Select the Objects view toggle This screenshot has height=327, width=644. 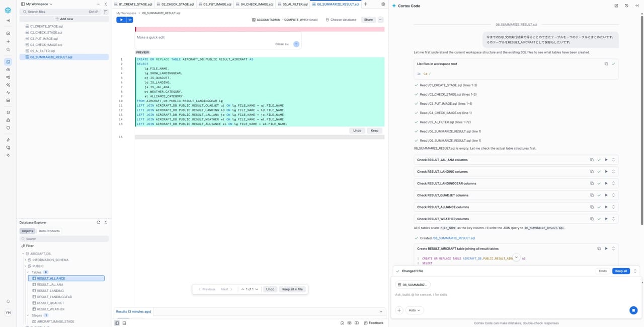[27, 231]
